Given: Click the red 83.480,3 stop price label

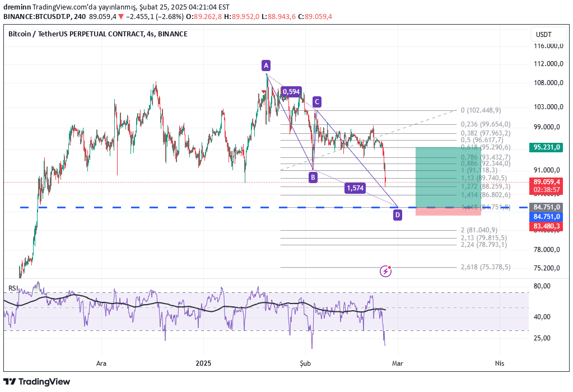Looking at the screenshot, I should (546, 226).
